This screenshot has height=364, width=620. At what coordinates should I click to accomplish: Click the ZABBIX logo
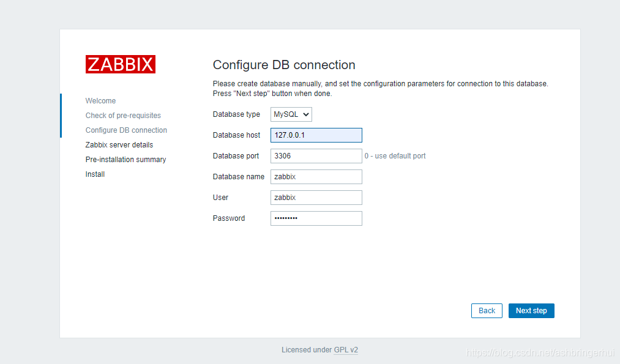120,64
